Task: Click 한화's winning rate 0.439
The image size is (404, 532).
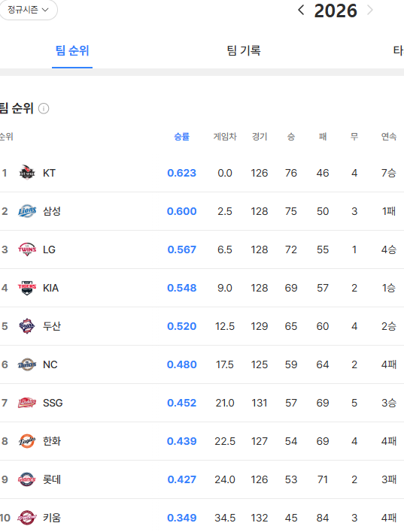Action: pos(181,441)
